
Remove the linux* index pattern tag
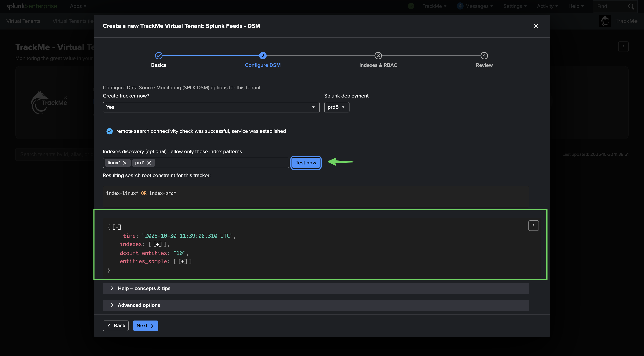[125, 163]
